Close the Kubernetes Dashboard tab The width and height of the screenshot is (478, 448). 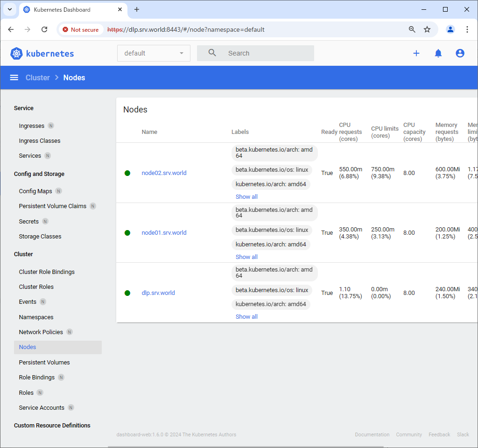pyautogui.click(x=120, y=9)
